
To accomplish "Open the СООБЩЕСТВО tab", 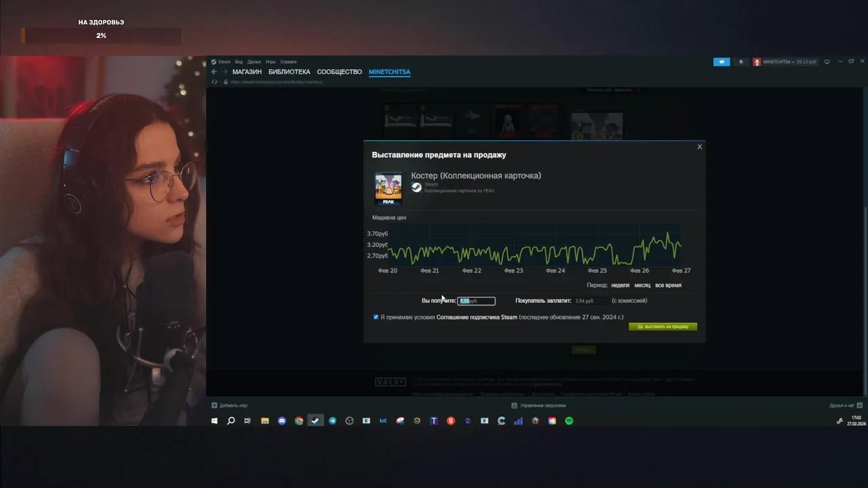I will click(x=339, y=72).
